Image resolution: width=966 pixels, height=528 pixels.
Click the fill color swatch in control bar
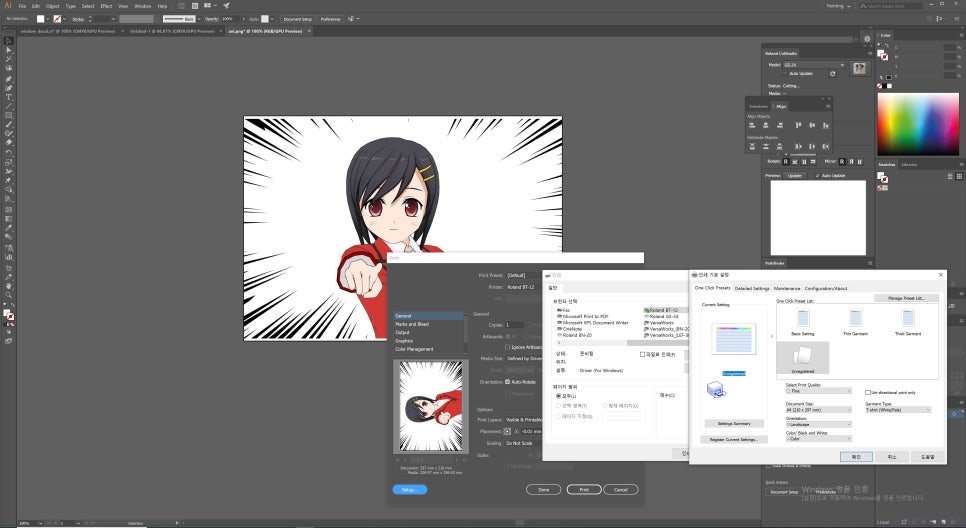[41, 19]
